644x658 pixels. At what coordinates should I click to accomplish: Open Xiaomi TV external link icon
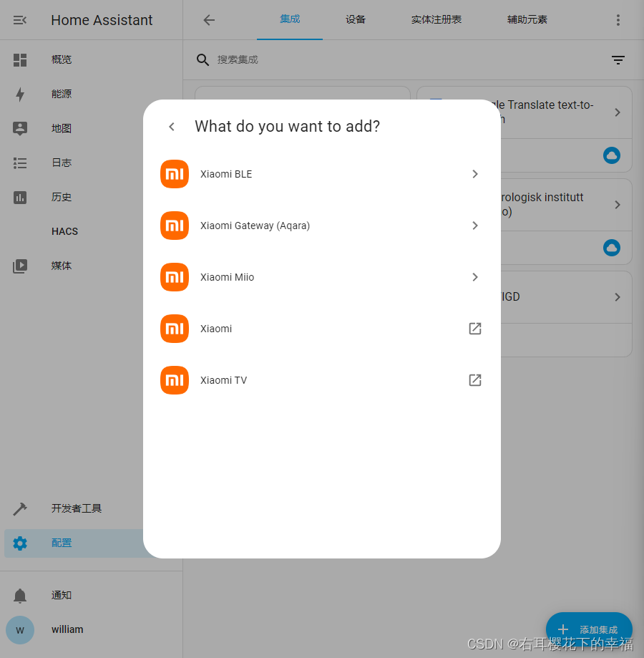pyautogui.click(x=474, y=380)
